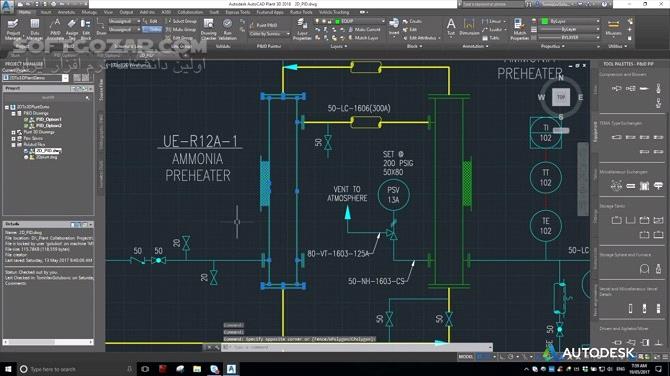Open the Windows Start menu
This screenshot has width=670, height=376.
point(8,369)
